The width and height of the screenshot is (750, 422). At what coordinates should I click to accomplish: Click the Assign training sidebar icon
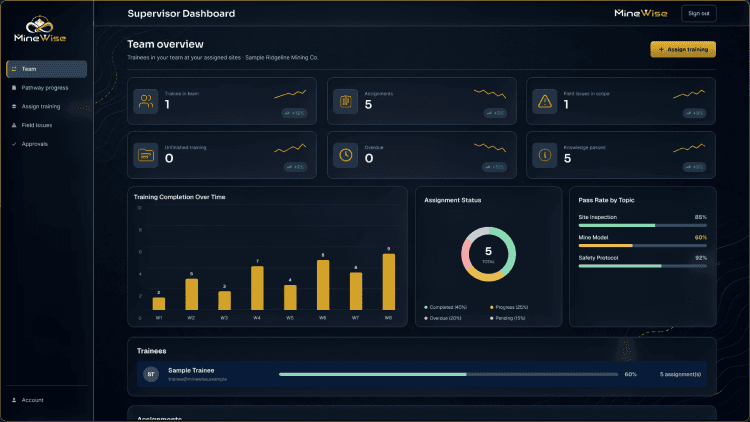pos(14,106)
